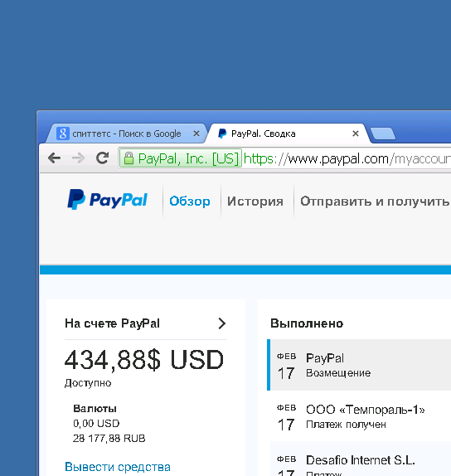This screenshot has height=476, width=451.
Task: Click the На счете PayPal heading
Action: point(112,323)
